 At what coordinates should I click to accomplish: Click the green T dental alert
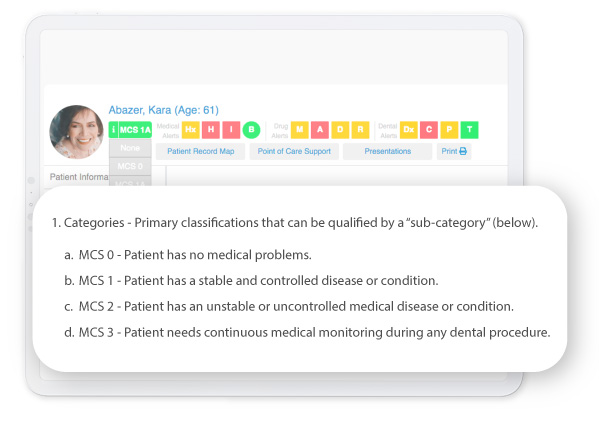pos(469,130)
